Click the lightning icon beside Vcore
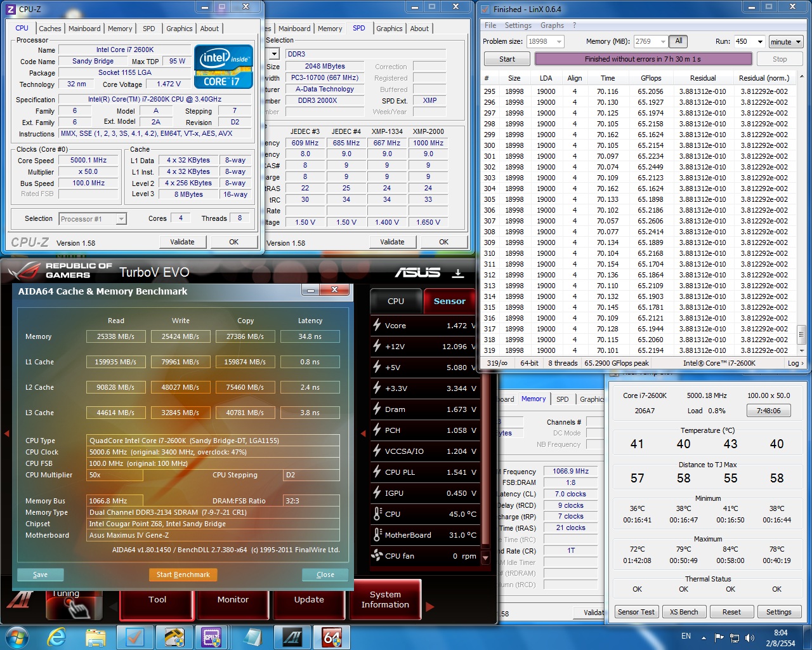The height and width of the screenshot is (650, 812). (377, 325)
